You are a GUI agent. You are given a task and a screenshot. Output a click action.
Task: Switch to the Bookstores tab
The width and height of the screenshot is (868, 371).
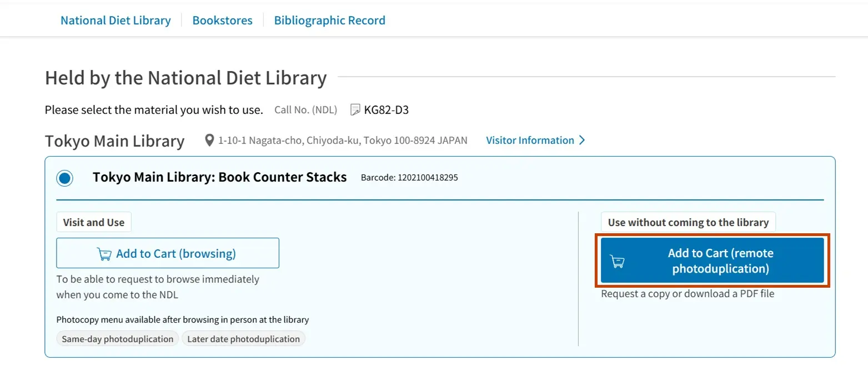click(x=222, y=21)
